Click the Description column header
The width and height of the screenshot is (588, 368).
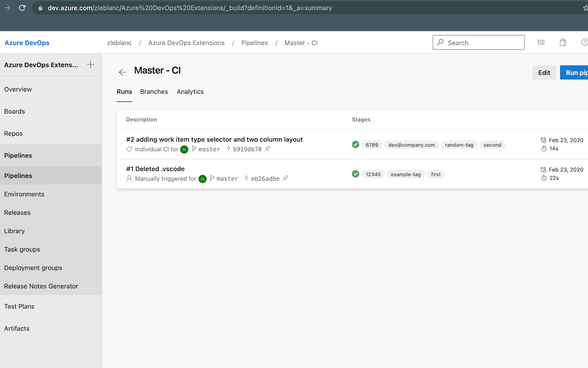141,120
